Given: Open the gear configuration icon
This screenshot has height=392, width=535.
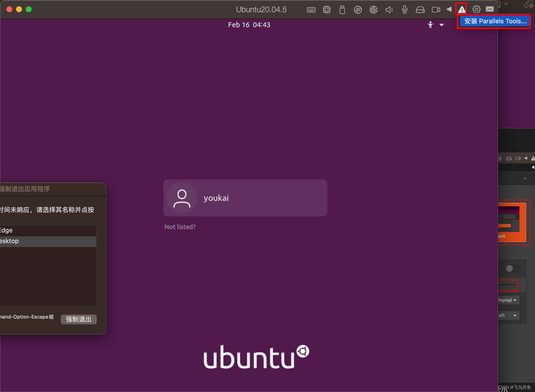Looking at the screenshot, I should tap(476, 9).
